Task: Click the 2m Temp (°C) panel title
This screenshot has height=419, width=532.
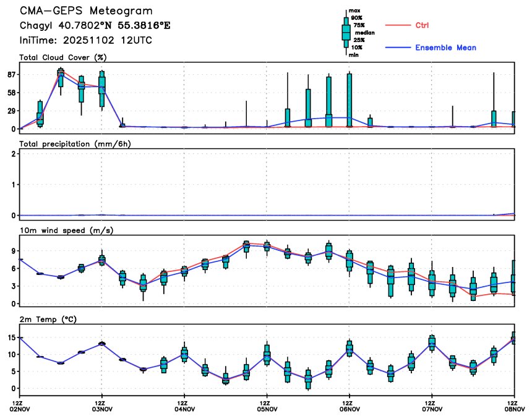Action: coord(48,320)
